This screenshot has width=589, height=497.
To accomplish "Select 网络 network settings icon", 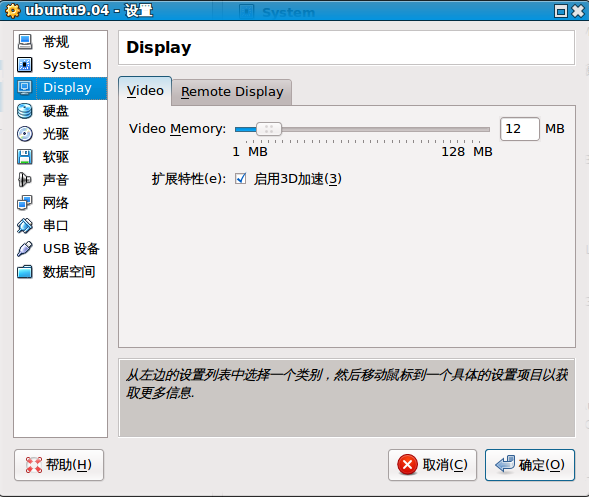I will (x=25, y=203).
